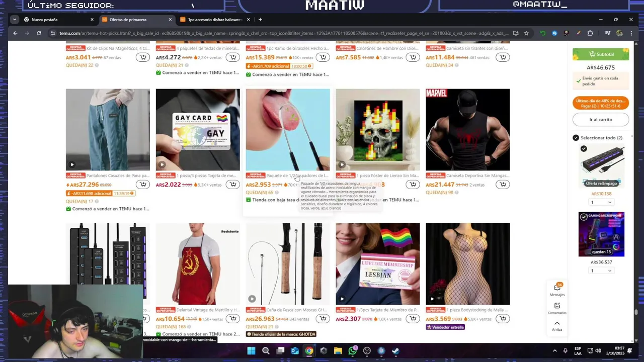The width and height of the screenshot is (644, 362).
Task: Add Caña de Pesca con Moscas to cart
Action: pos(323,319)
